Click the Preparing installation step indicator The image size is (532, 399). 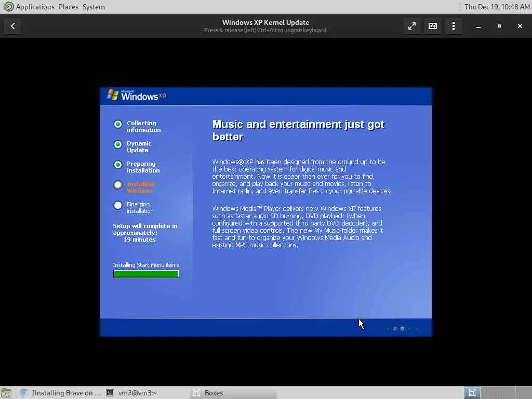coord(118,165)
